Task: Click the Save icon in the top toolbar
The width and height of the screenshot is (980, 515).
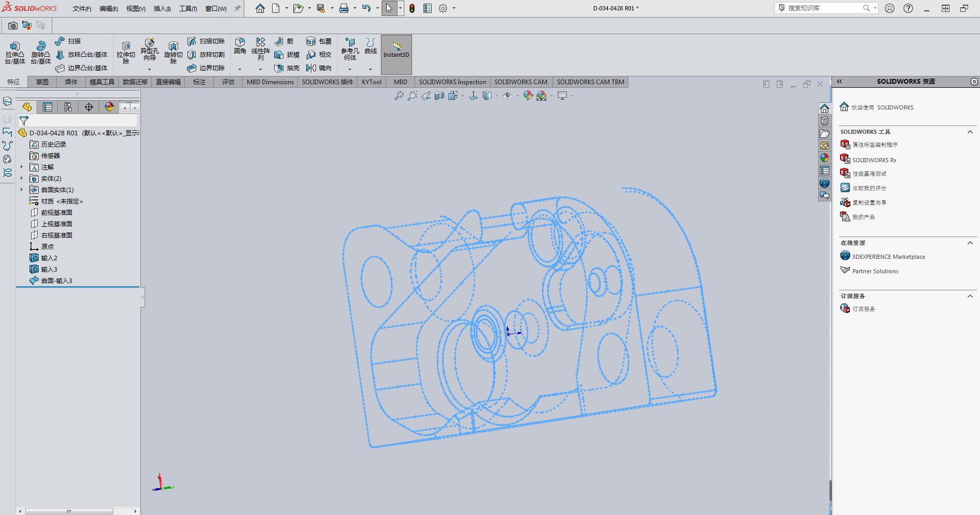Action: [x=321, y=8]
